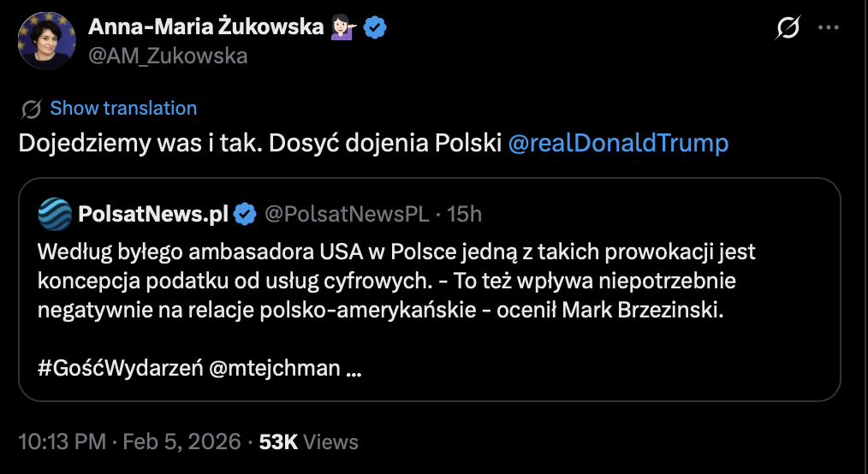
Task: Click Anna-Maria Żukowska's blue verified badge
Action: (x=374, y=27)
